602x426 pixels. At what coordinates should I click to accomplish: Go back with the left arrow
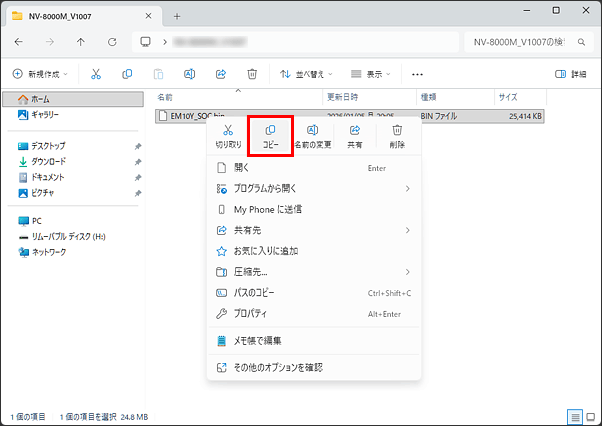click(x=18, y=42)
